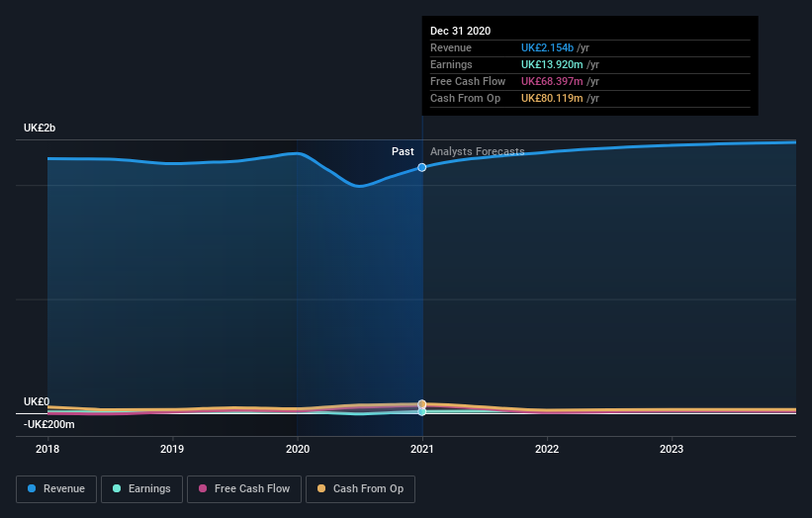Click the Free Cash Flow label in tooltip

pos(468,81)
